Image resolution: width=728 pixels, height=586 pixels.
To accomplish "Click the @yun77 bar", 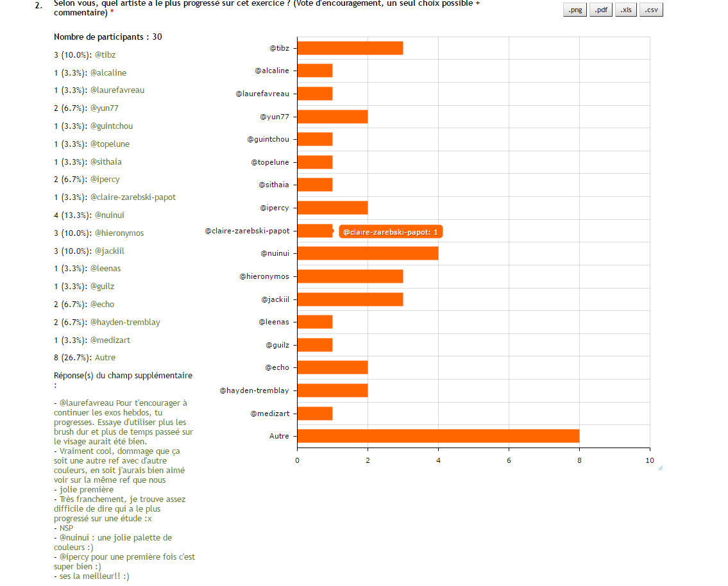I will pyautogui.click(x=332, y=117).
